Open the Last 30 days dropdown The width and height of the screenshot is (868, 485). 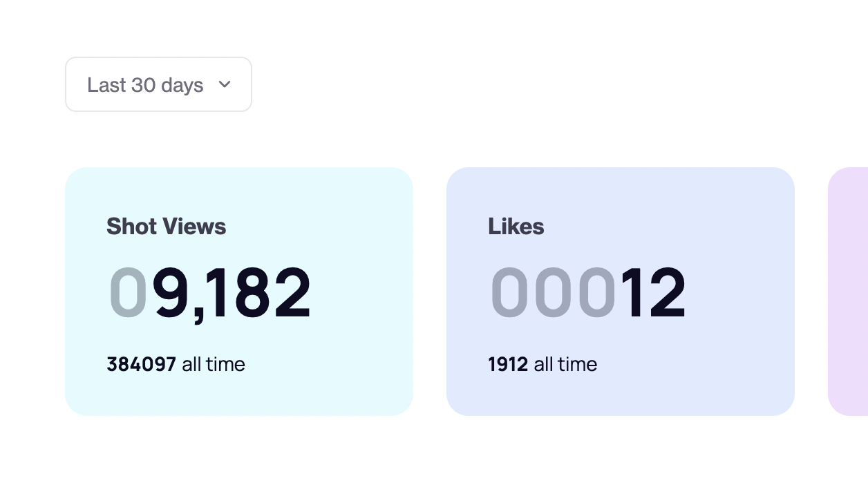point(158,84)
